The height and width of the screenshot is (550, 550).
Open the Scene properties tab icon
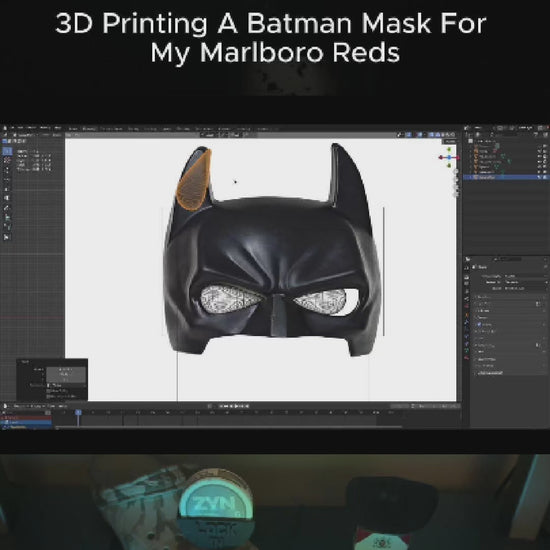tap(467, 299)
